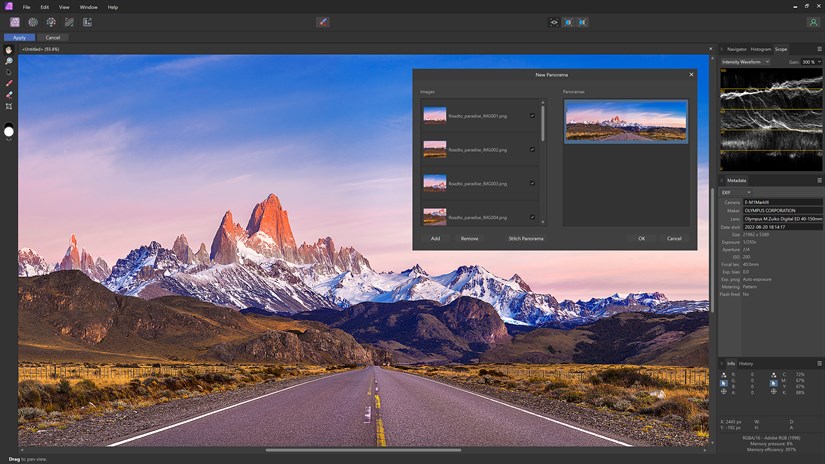Open the Window menu
825x464 pixels.
(88, 7)
